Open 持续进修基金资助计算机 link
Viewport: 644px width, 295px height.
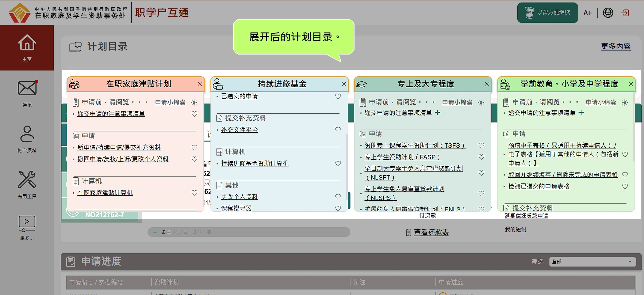click(x=255, y=164)
